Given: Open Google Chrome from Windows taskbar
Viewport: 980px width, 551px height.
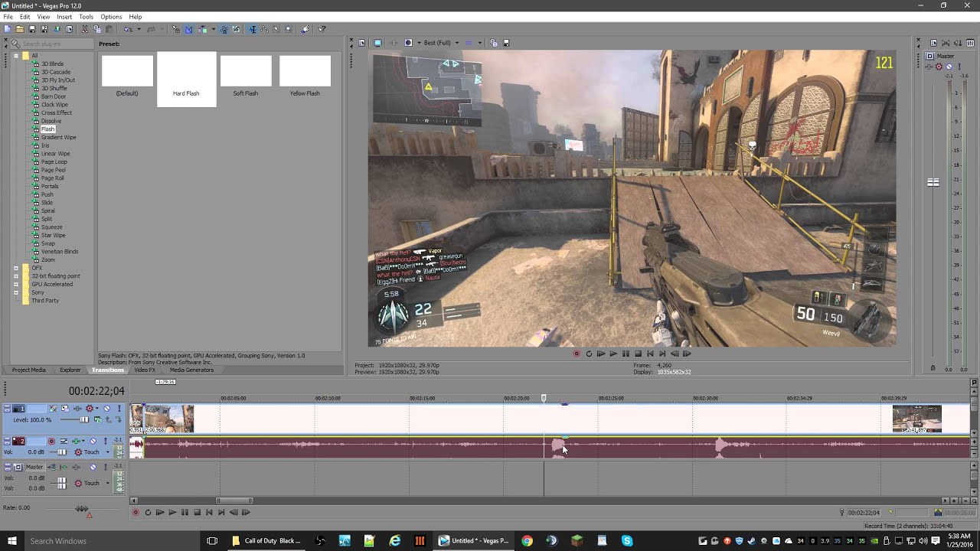Looking at the screenshot, I should (x=527, y=540).
